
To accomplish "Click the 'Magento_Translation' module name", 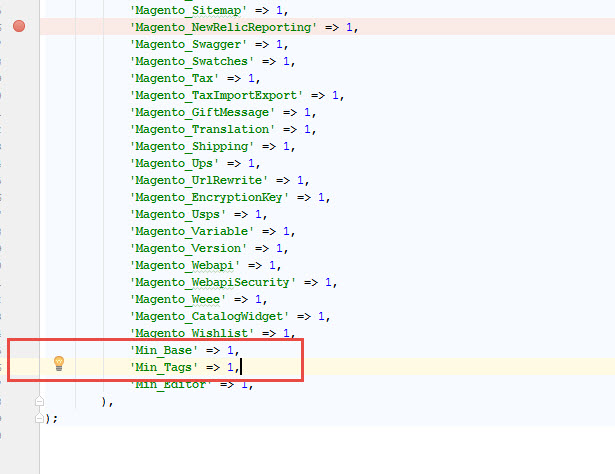I will tap(202, 129).
